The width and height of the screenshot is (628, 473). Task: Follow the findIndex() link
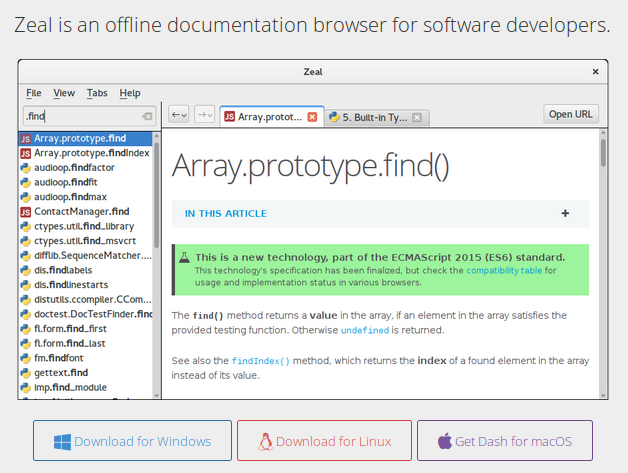tap(260, 361)
